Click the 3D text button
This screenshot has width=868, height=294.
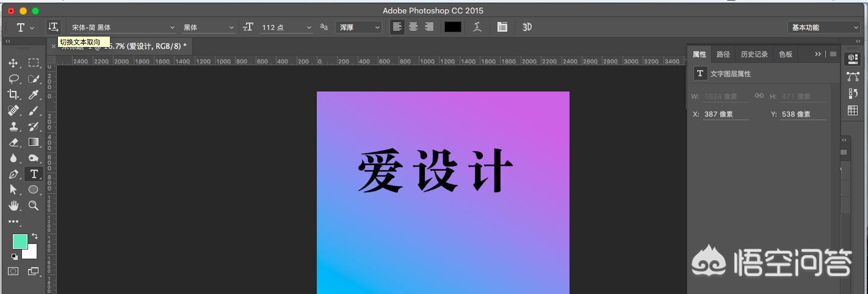tap(527, 27)
